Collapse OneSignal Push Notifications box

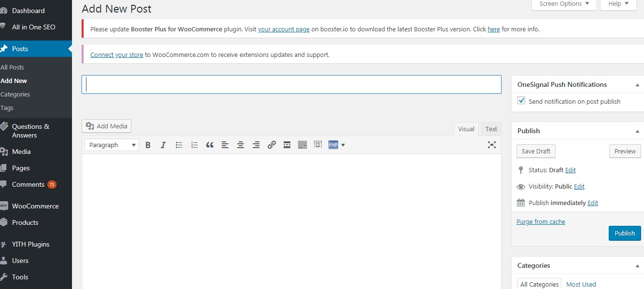tap(637, 84)
